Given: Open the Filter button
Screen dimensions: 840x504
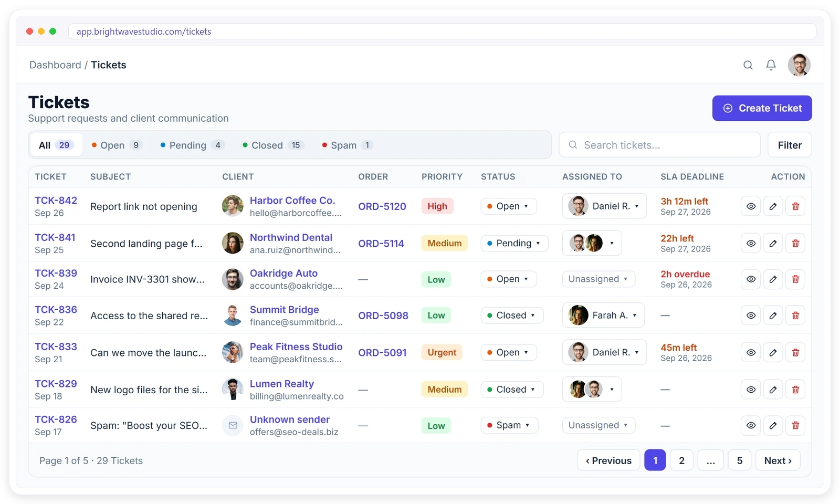Looking at the screenshot, I should pyautogui.click(x=790, y=145).
